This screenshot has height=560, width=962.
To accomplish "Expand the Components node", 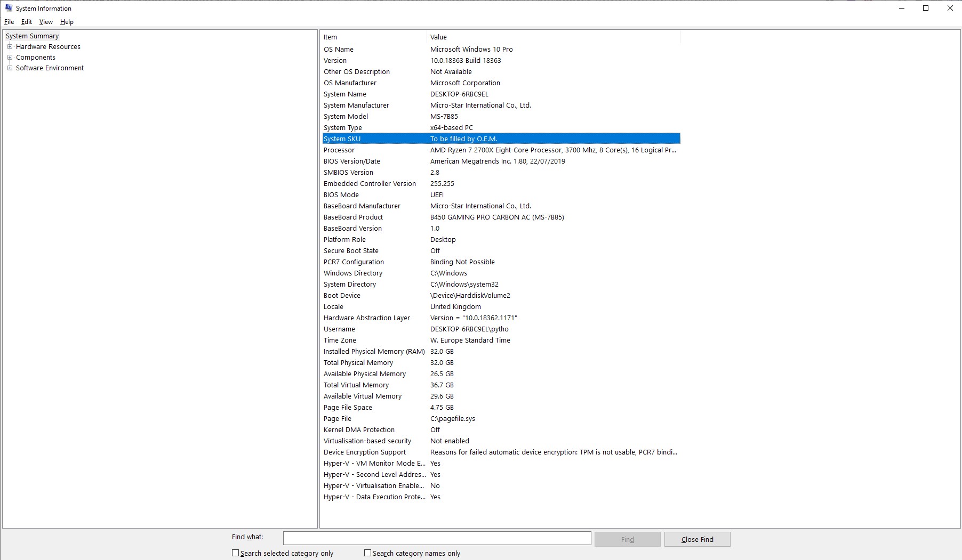I will (x=9, y=57).
